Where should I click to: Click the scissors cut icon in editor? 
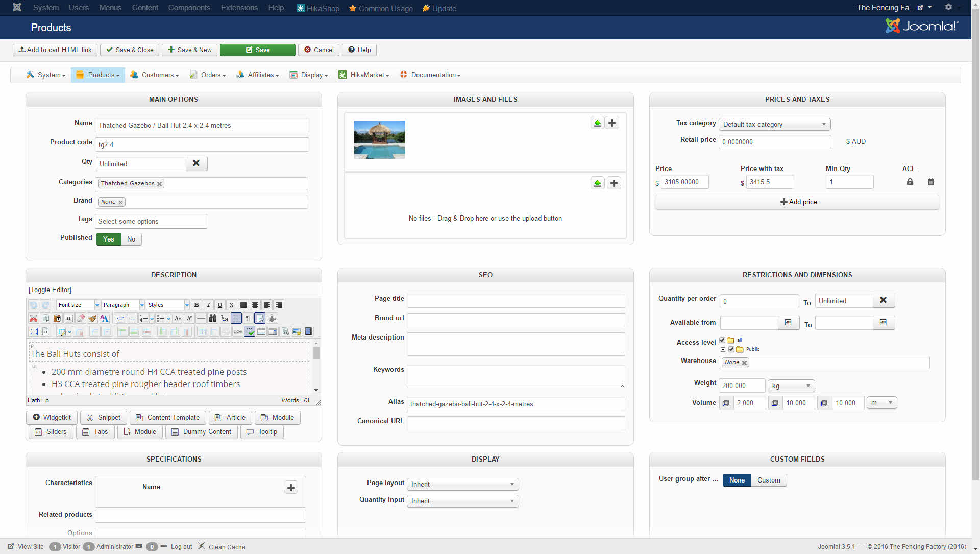[34, 318]
